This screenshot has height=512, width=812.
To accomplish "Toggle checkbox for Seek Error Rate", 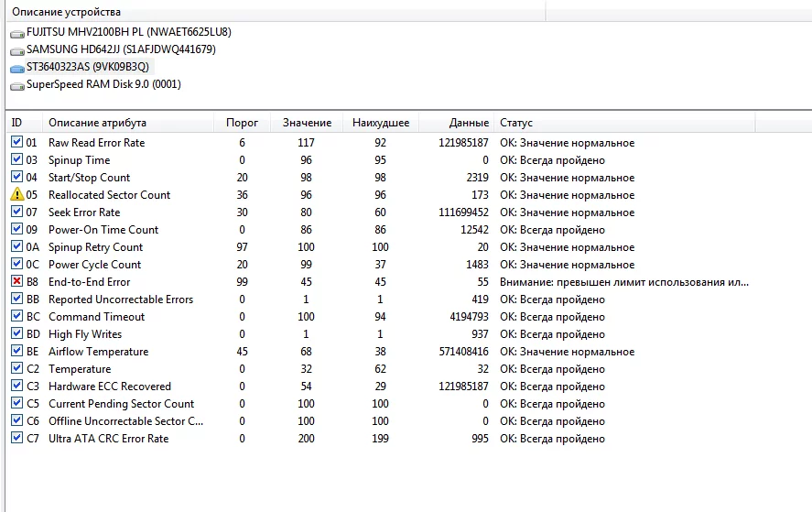I will pos(17,212).
